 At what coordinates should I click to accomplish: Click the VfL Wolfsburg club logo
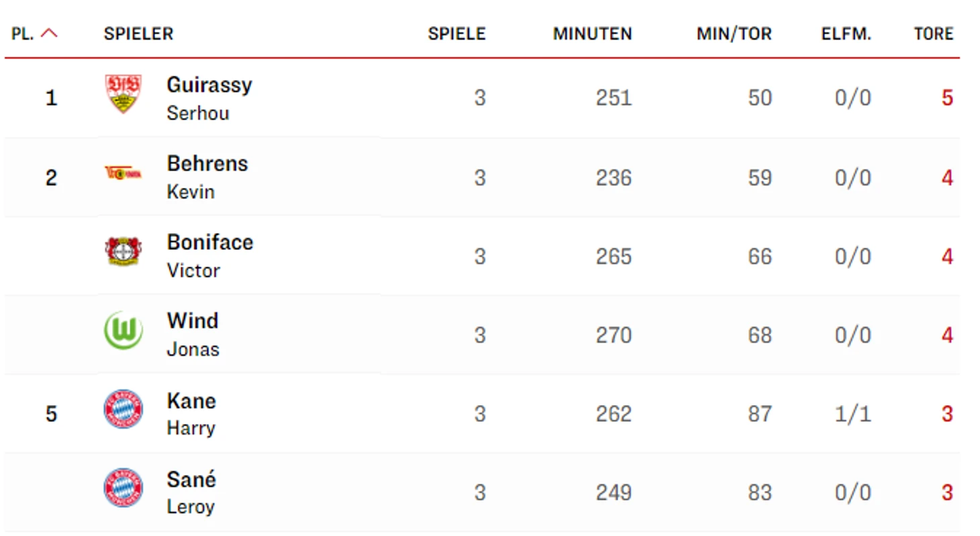coord(124,330)
